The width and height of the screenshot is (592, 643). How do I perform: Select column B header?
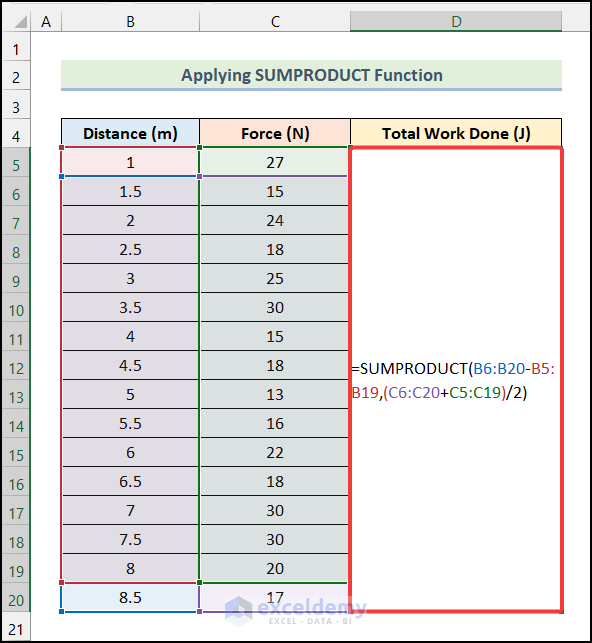tap(130, 21)
